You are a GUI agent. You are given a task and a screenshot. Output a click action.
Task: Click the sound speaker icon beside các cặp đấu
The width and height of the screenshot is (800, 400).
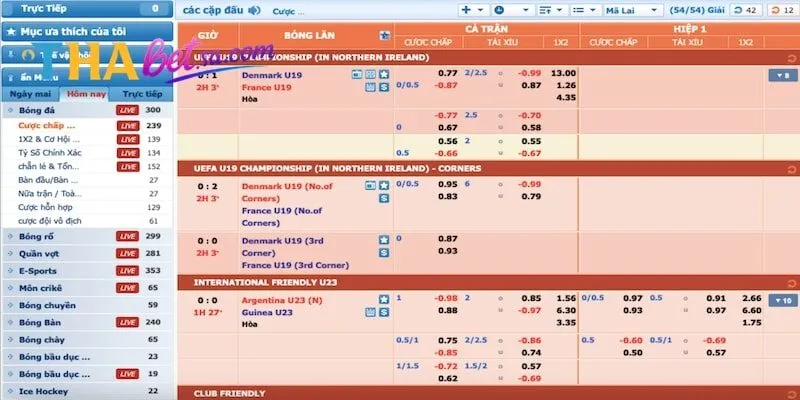click(x=253, y=11)
